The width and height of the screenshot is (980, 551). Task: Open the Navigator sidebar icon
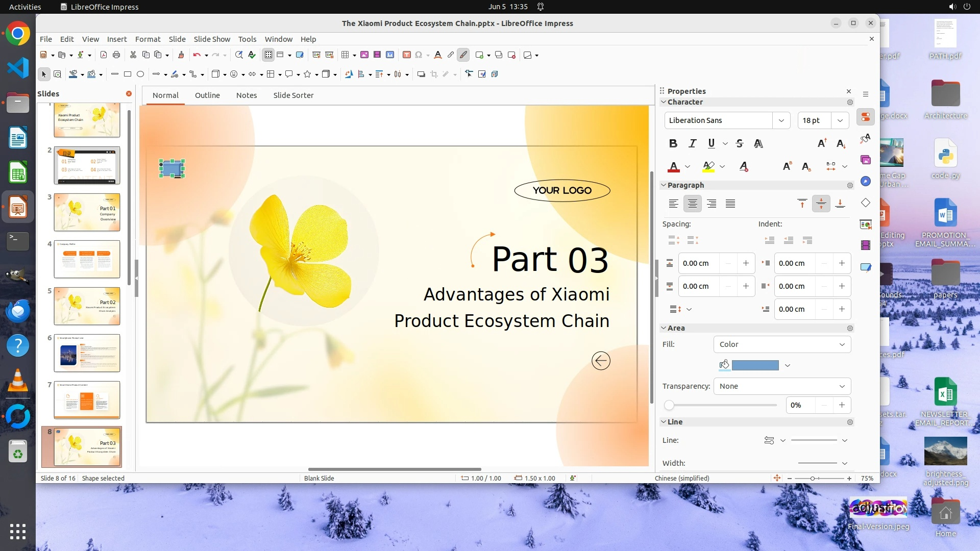pyautogui.click(x=866, y=181)
